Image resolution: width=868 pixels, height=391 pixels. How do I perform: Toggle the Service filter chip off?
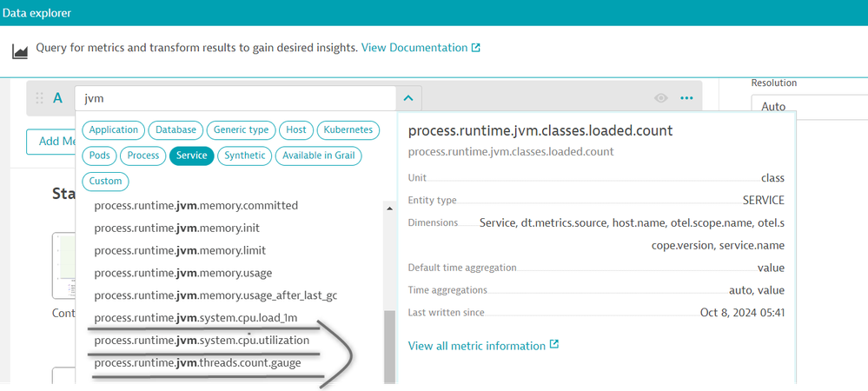(191, 156)
